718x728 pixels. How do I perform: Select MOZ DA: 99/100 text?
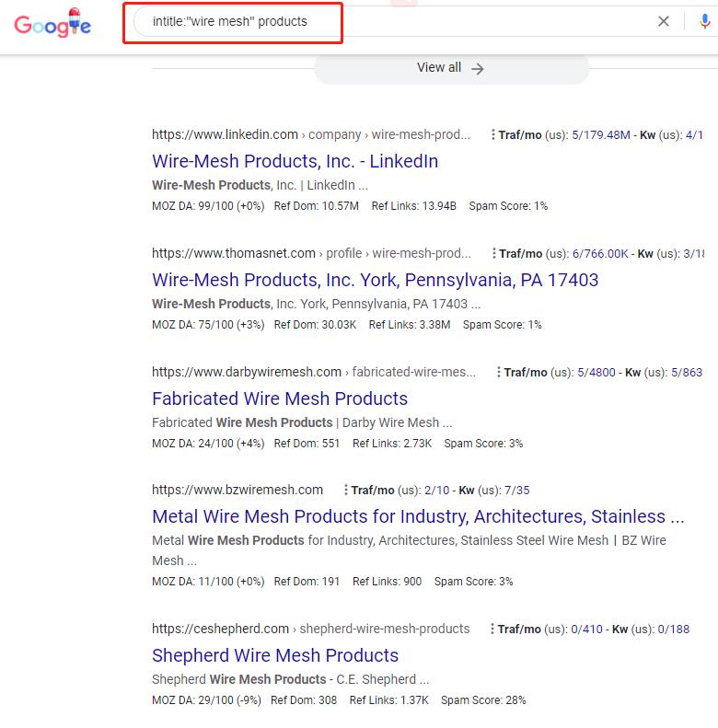tap(208, 206)
